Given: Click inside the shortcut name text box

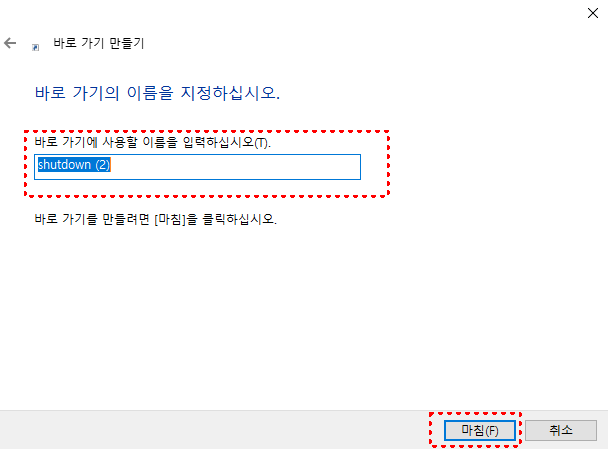Looking at the screenshot, I should 197,167.
